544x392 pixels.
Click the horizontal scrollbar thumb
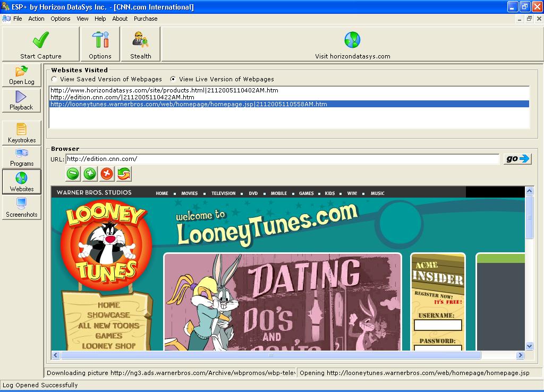[x=270, y=355]
